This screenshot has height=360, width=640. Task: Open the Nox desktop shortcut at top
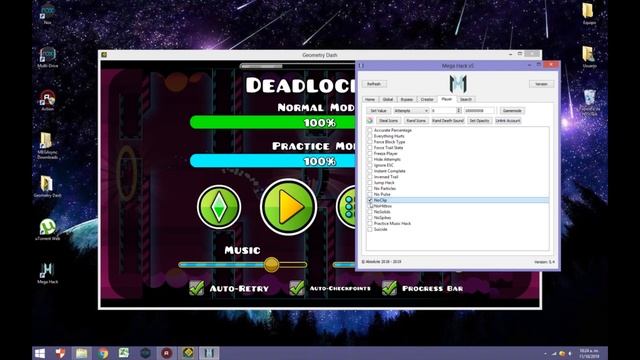point(47,13)
